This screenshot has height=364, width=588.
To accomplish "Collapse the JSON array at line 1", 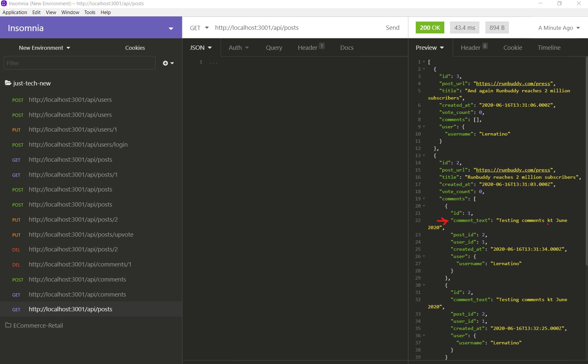I will tap(424, 62).
